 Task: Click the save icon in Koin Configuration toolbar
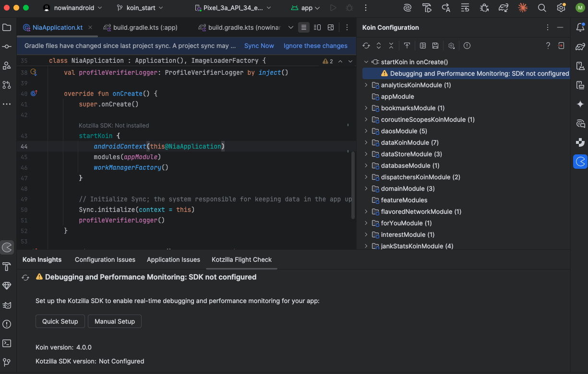tap(435, 46)
